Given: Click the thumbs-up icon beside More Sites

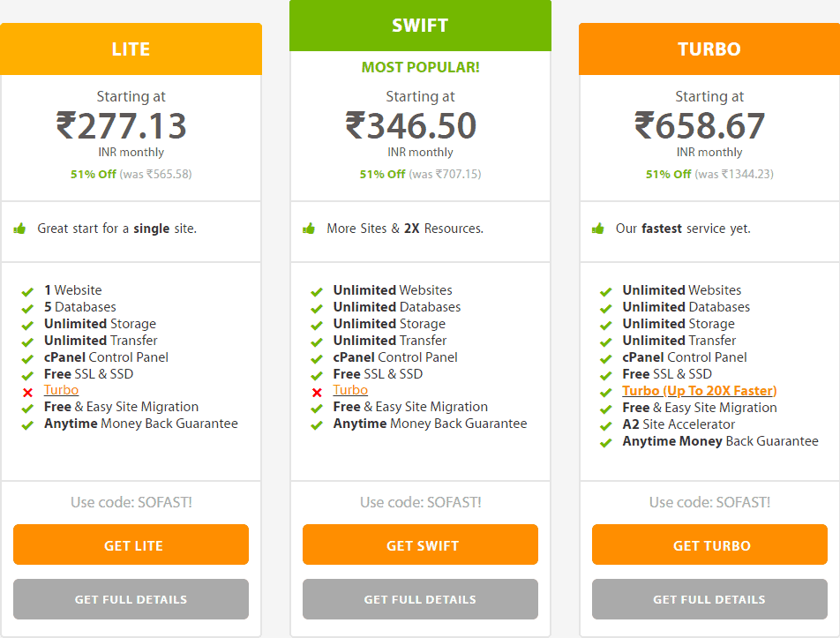Looking at the screenshot, I should (309, 229).
